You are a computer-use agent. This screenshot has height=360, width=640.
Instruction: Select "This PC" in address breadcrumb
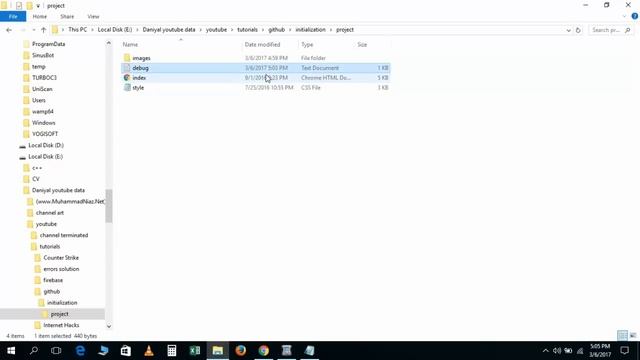[77, 30]
